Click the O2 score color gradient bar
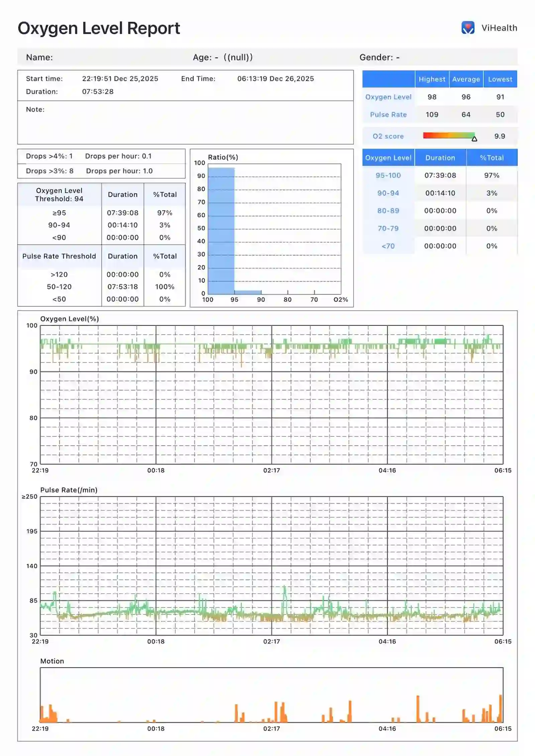This screenshot has width=535, height=756. pyautogui.click(x=448, y=135)
